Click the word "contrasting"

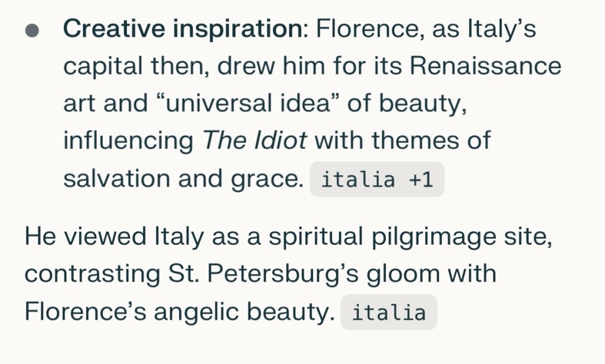(x=89, y=274)
